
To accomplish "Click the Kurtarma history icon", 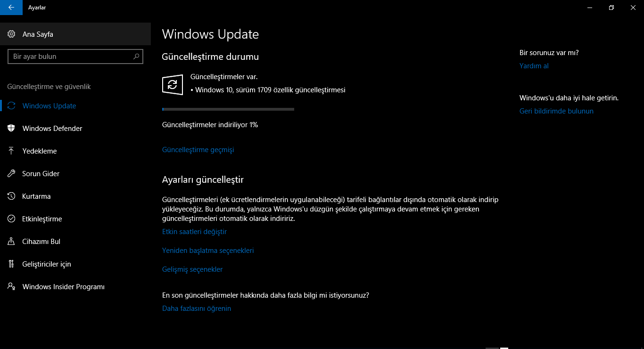I will point(11,196).
